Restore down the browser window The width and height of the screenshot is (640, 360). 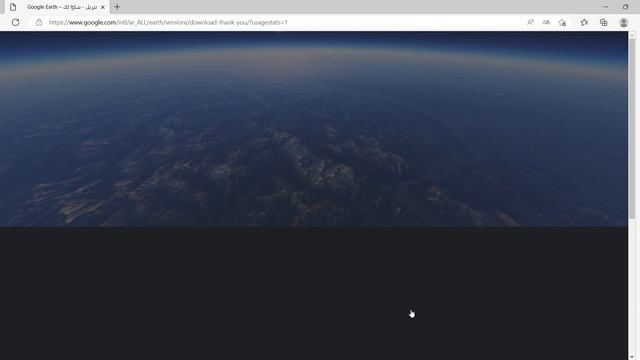(x=625, y=7)
